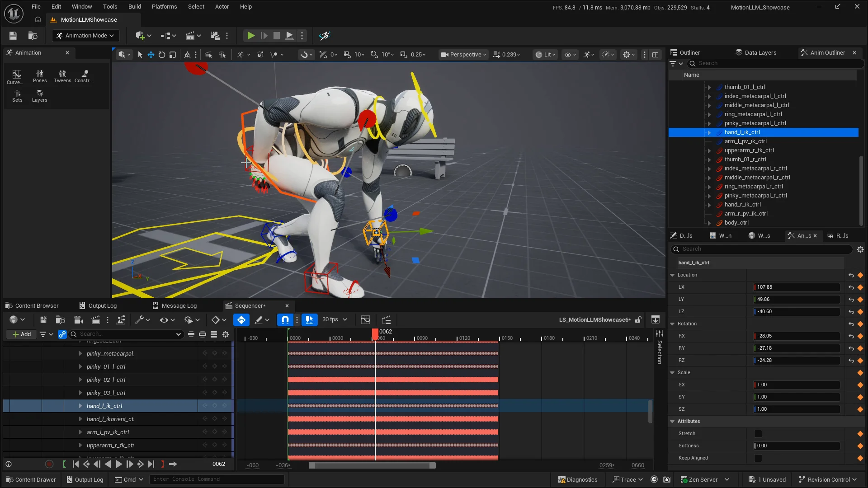Open Revision Control in status bar
Viewport: 868px width, 488px height.
pos(828,480)
